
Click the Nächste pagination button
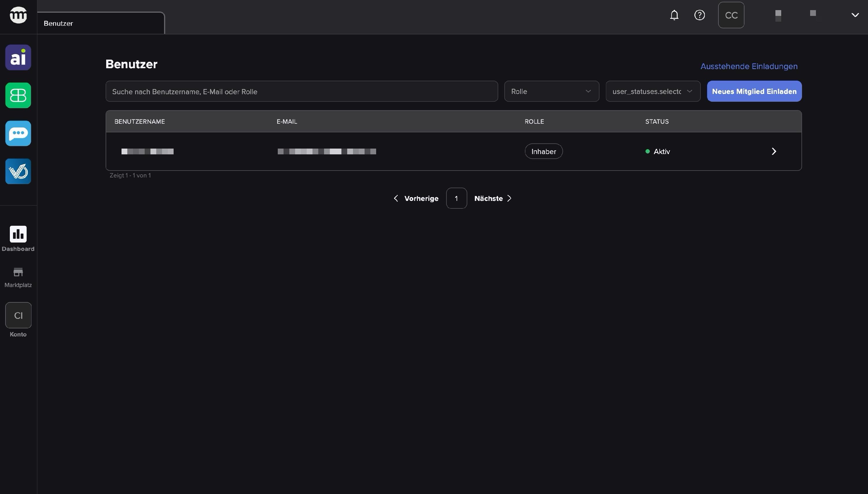[x=492, y=198]
